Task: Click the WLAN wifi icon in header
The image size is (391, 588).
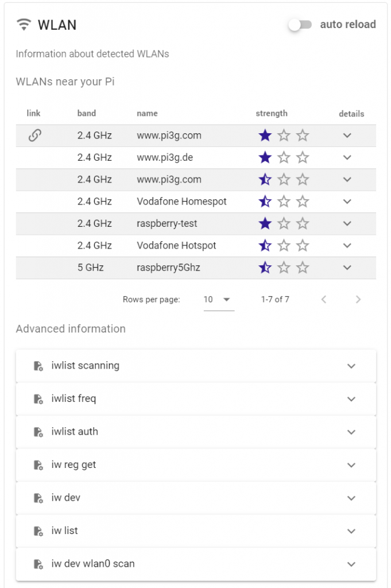Action: (x=24, y=25)
